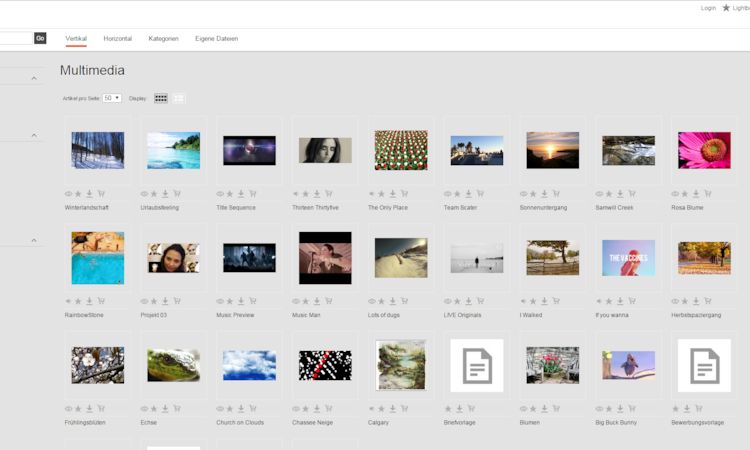Open the Frühlingsblüten title link
Screen dimensions: 750x450
tap(85, 423)
